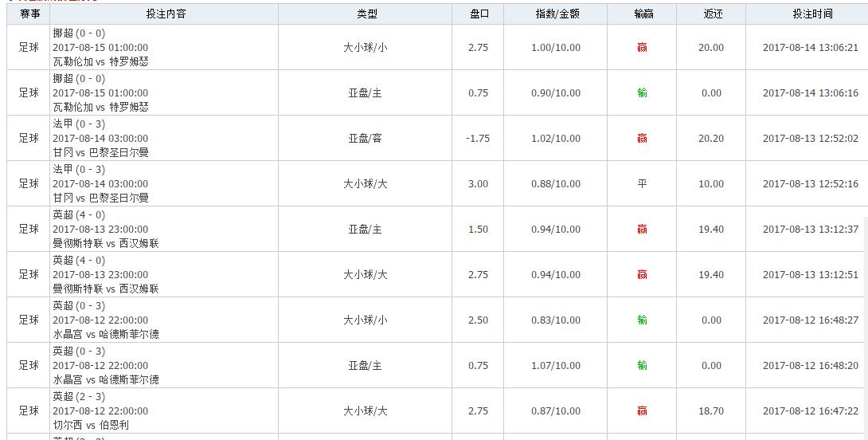The height and width of the screenshot is (440, 868).
Task: Click the 切尔西 vs 伯恩利 match entry
Action: [91, 426]
